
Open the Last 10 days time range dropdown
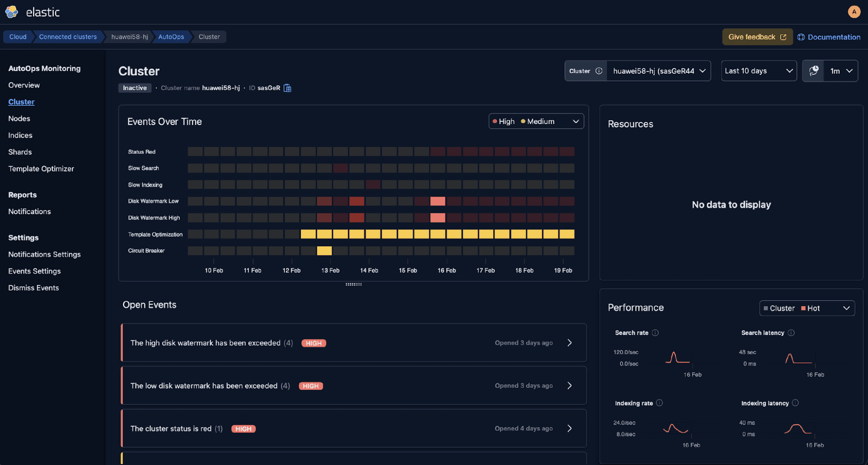coord(759,71)
